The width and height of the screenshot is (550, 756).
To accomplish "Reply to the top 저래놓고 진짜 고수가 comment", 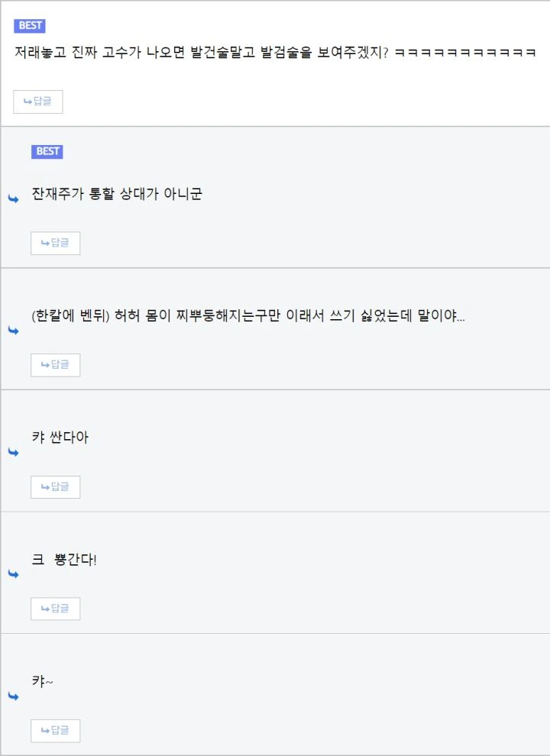I will pos(38,102).
